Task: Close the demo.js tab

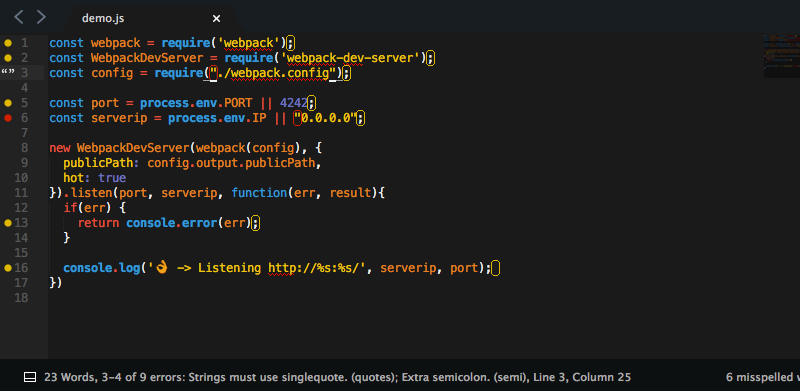Action: (216, 18)
